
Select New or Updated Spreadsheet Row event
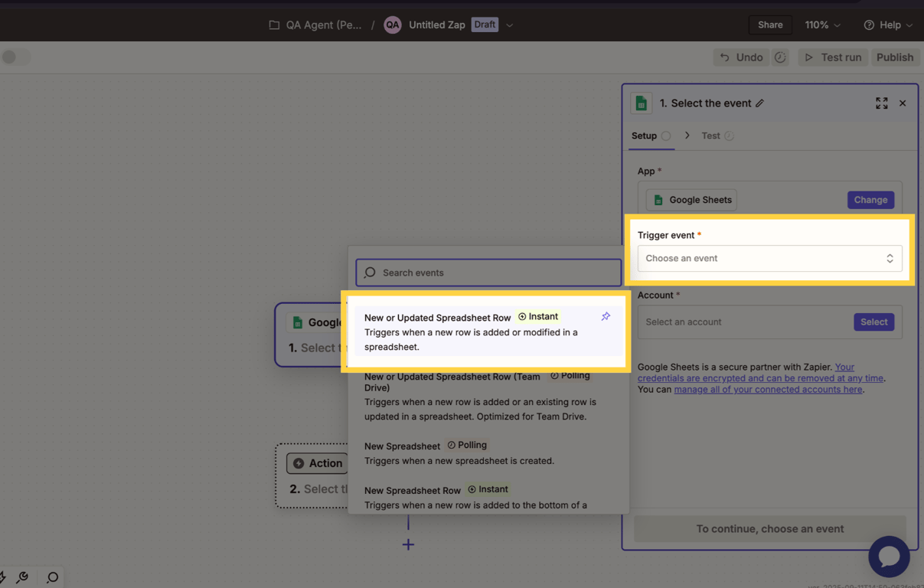click(x=488, y=332)
